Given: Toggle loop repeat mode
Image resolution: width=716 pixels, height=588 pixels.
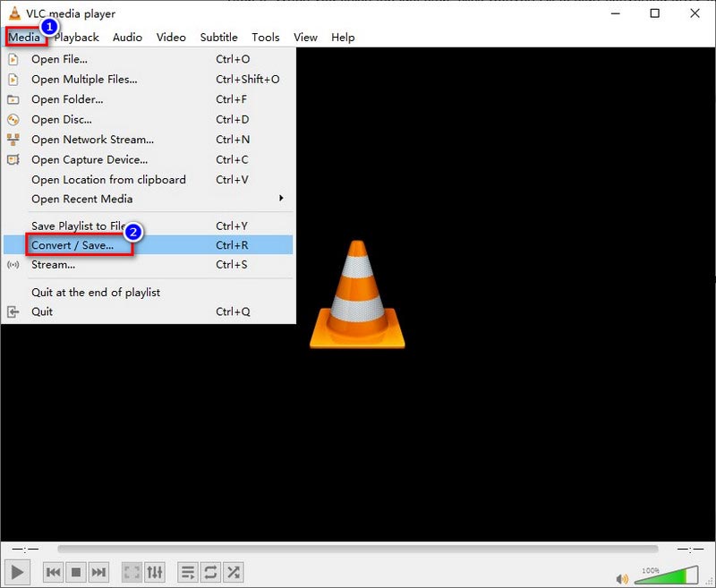Looking at the screenshot, I should click(x=210, y=572).
